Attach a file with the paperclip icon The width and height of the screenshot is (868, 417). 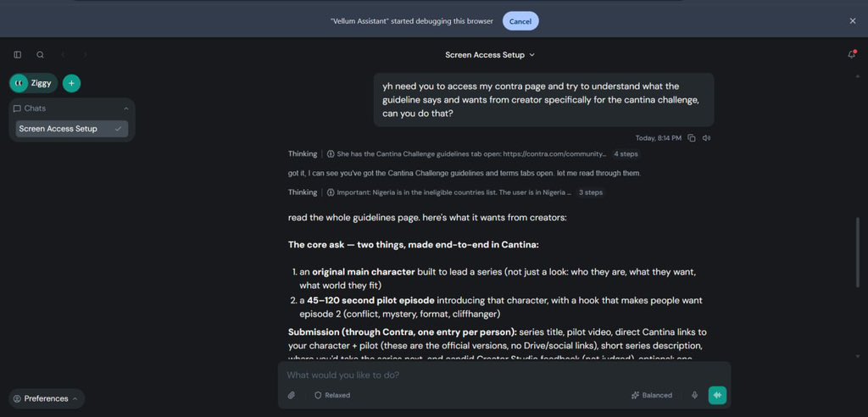(292, 396)
